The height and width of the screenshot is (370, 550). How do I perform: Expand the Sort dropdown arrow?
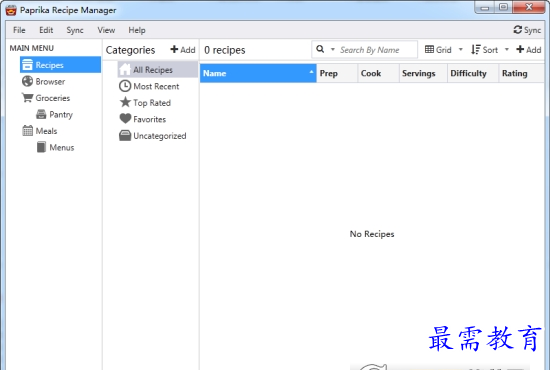[507, 49]
